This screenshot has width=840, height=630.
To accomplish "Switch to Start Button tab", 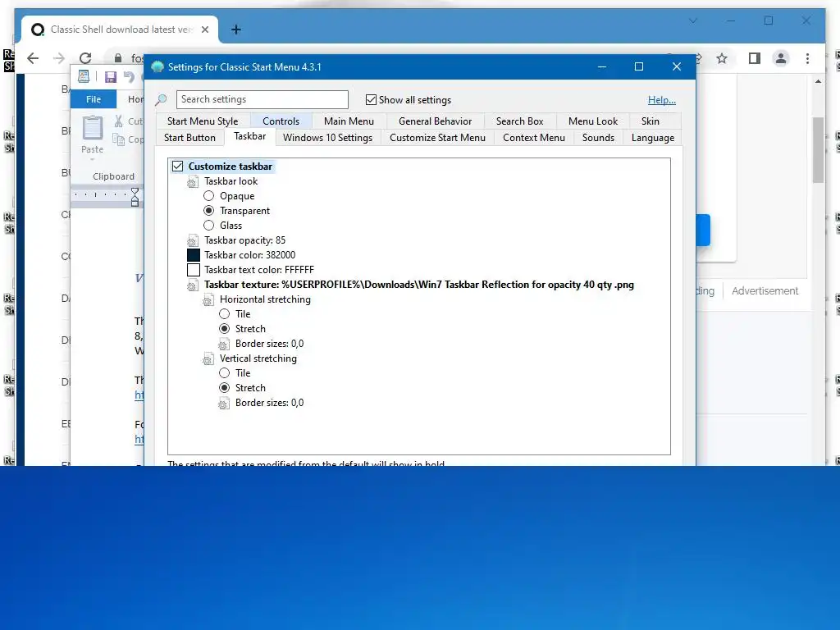I will pos(189,138).
